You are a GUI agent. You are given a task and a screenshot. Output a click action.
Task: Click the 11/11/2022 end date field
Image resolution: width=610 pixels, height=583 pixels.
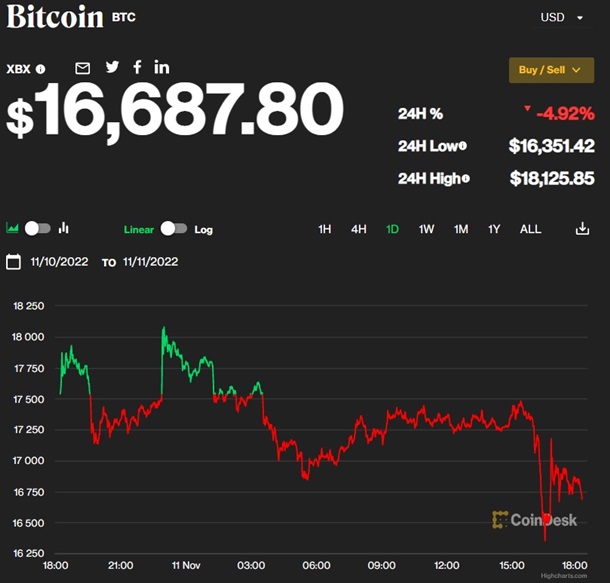150,262
